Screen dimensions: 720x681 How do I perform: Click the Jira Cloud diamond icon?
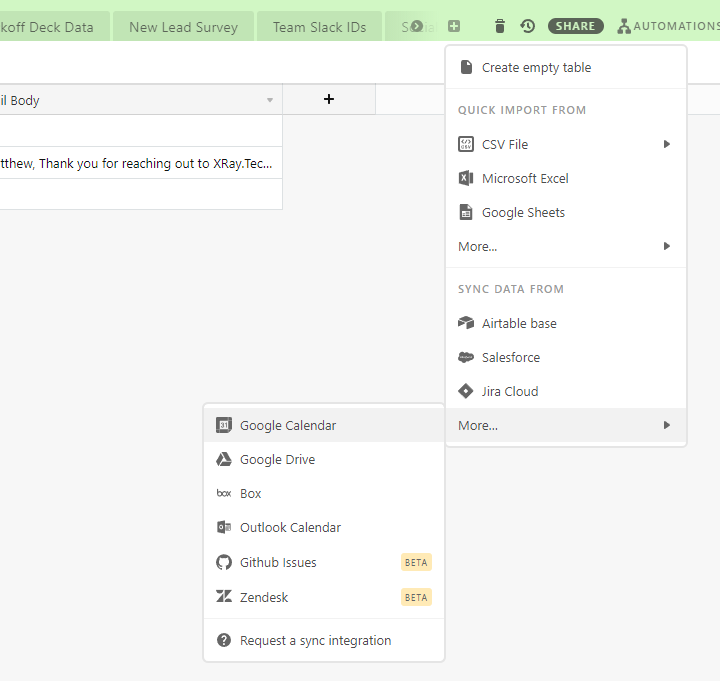click(x=466, y=391)
